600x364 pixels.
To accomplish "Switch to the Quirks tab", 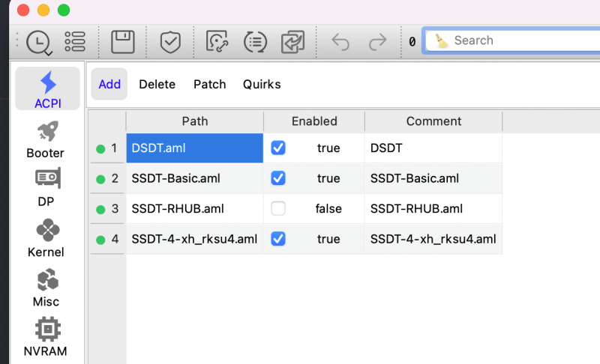I will [262, 85].
